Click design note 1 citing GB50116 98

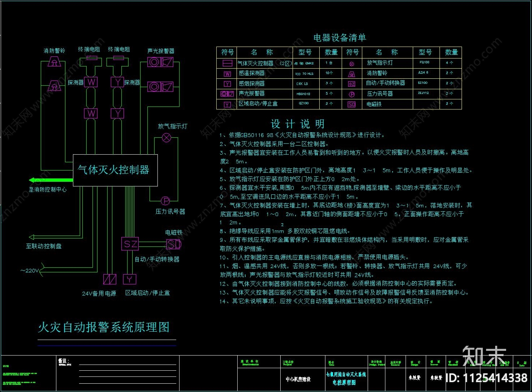coord(303,135)
